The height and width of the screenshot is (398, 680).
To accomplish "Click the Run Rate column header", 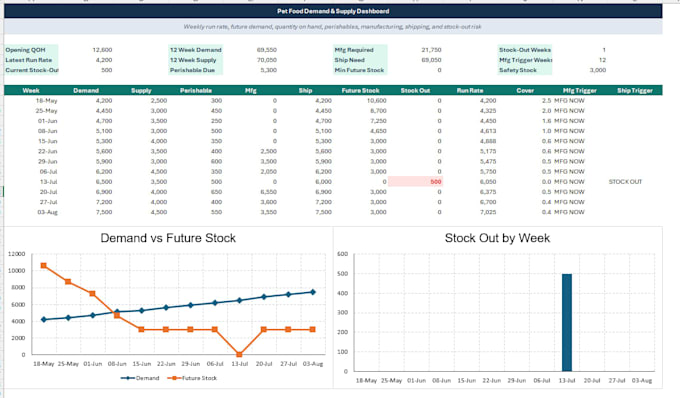I will pos(470,91).
